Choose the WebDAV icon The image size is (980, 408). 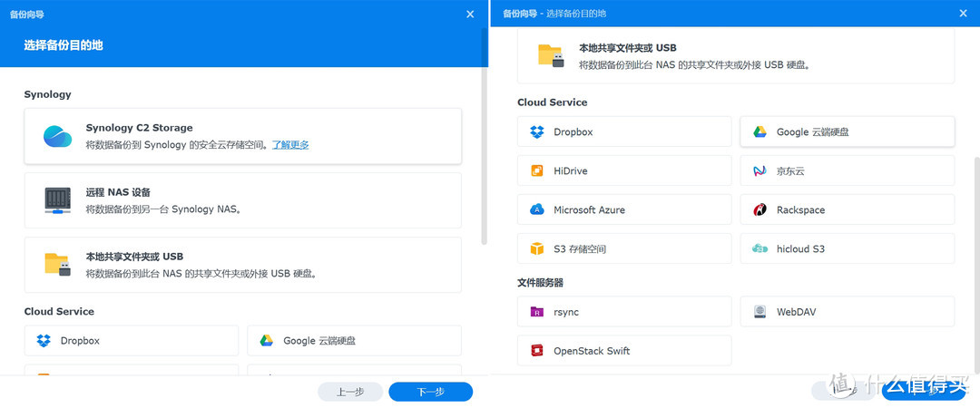(x=759, y=312)
